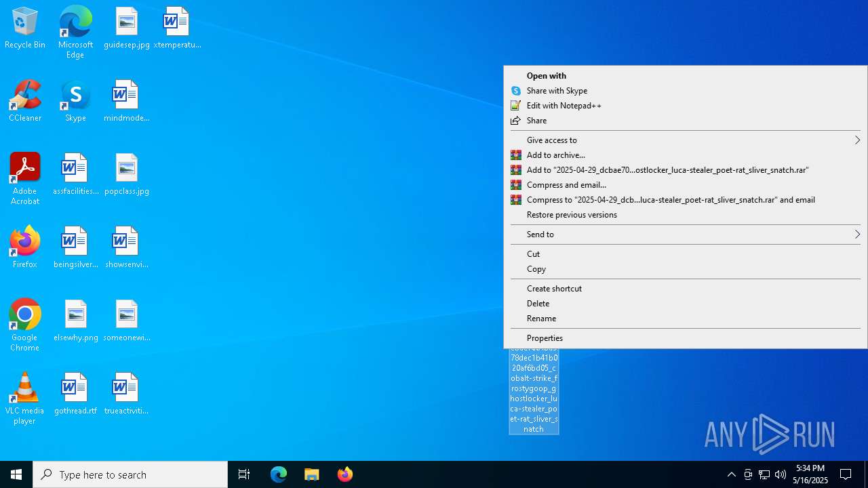Image resolution: width=868 pixels, height=488 pixels.
Task: Expand the Give access to submenu
Action: (x=685, y=140)
